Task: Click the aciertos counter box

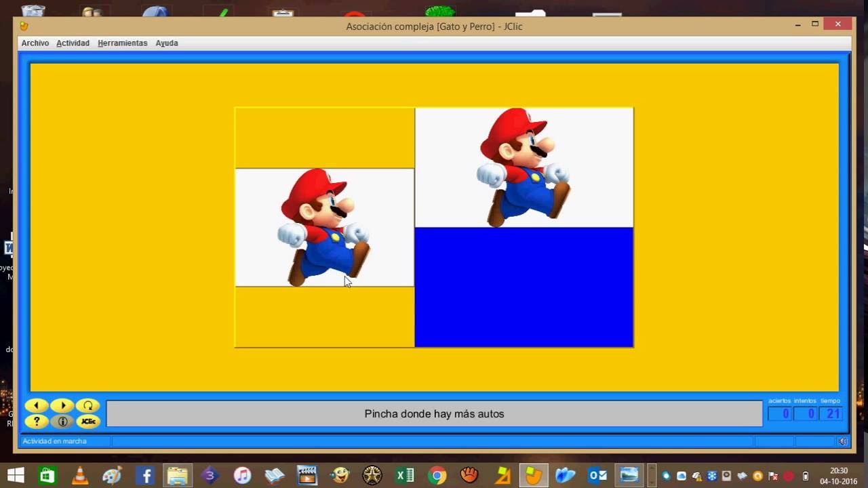Action: coord(780,413)
